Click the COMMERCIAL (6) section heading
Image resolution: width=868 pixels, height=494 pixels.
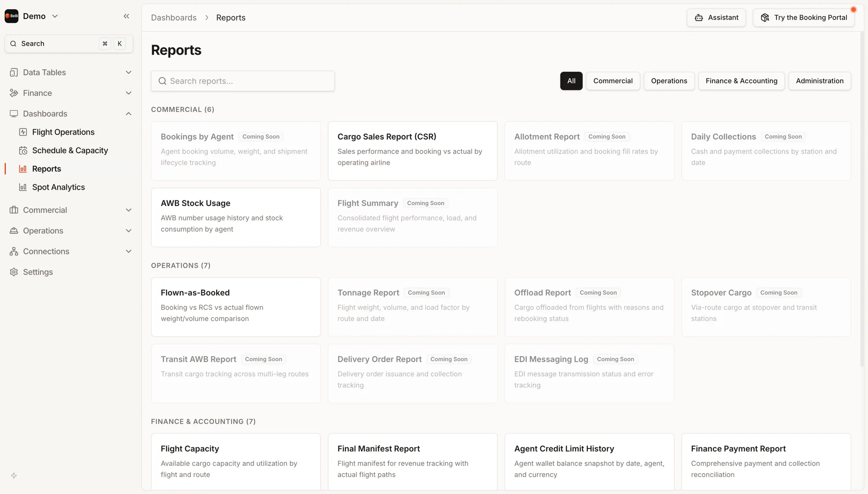[x=183, y=110]
